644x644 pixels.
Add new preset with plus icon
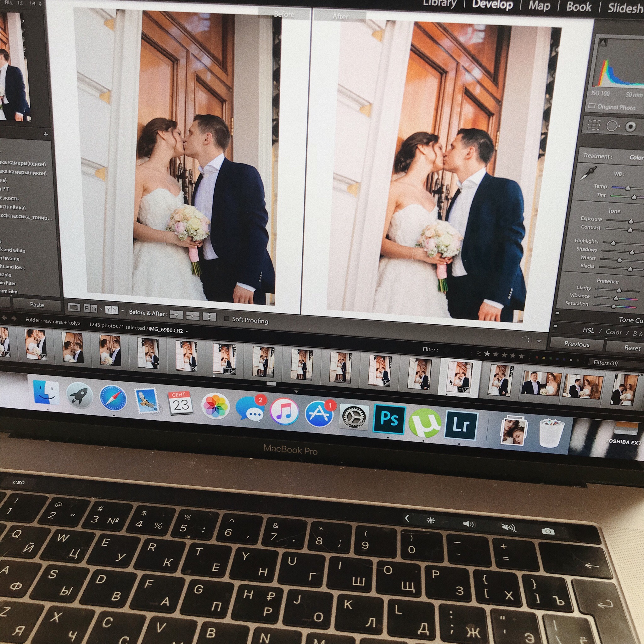point(46,134)
